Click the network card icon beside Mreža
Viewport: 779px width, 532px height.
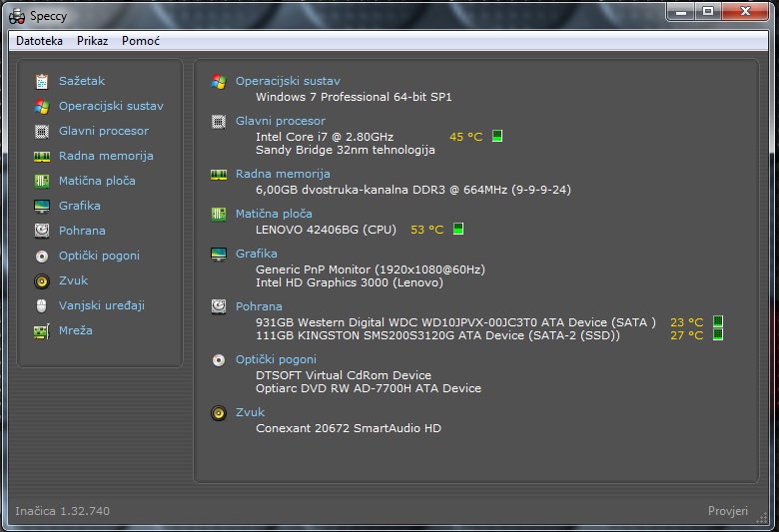(x=42, y=330)
